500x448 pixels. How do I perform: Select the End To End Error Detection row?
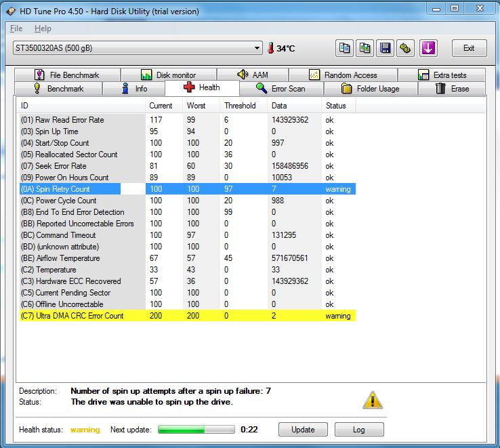[188, 212]
